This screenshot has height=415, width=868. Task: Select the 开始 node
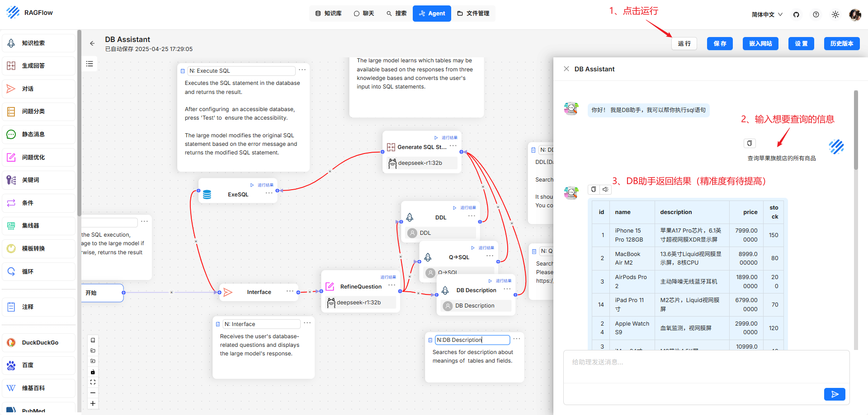pyautogui.click(x=102, y=293)
